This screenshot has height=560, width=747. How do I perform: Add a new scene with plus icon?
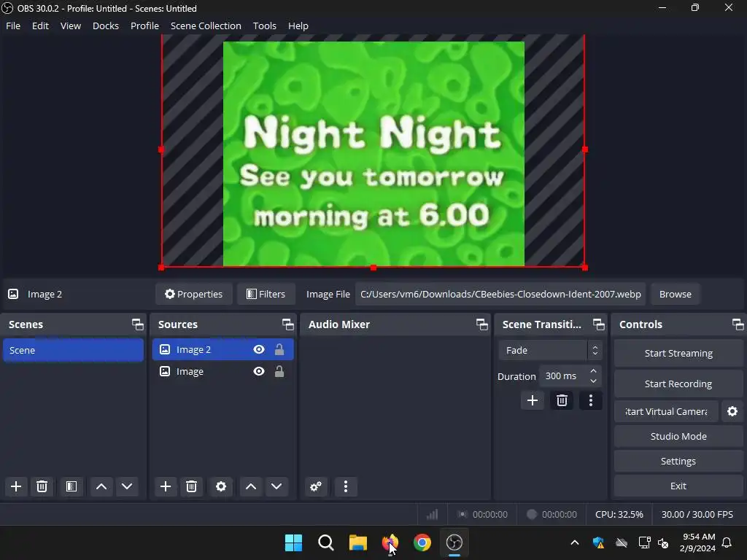[16, 486]
